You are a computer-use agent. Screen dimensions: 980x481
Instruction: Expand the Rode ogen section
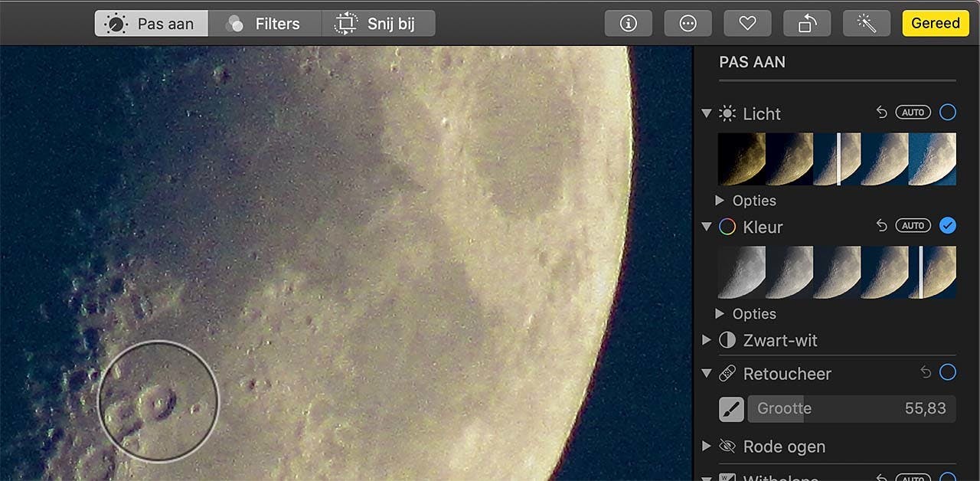click(707, 447)
